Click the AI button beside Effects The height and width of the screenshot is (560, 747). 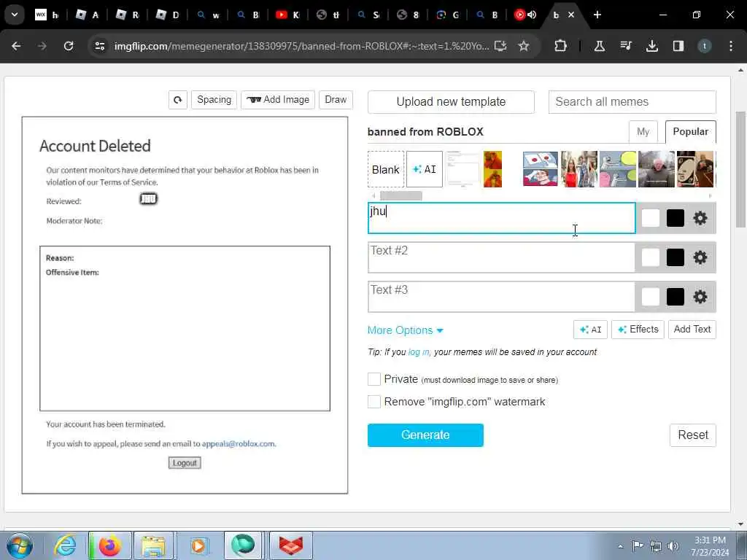tap(590, 329)
